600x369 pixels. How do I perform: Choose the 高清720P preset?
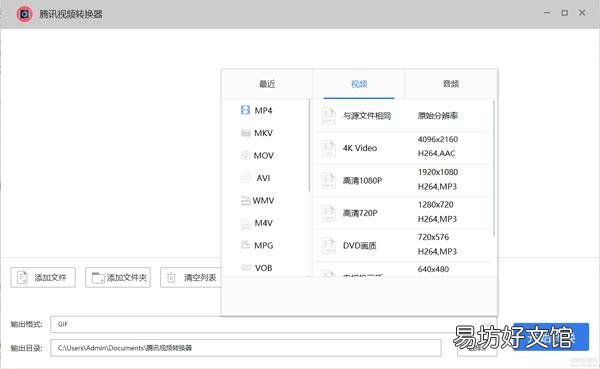[x=402, y=213]
